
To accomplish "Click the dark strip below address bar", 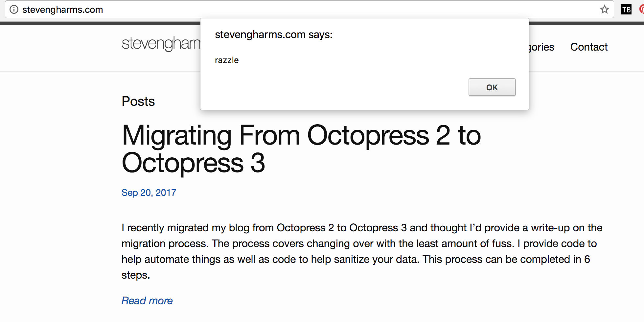I will coord(99,23).
